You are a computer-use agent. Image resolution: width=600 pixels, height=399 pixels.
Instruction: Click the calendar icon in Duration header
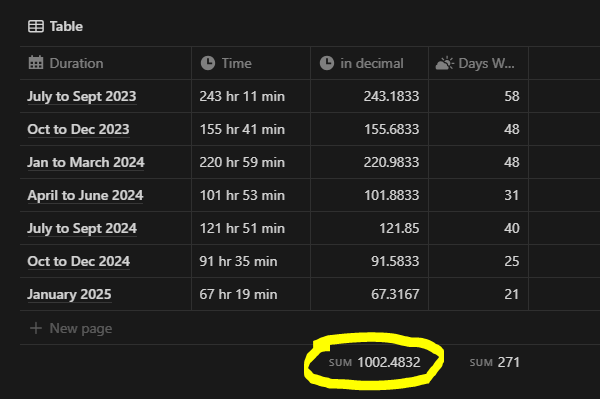click(x=36, y=63)
